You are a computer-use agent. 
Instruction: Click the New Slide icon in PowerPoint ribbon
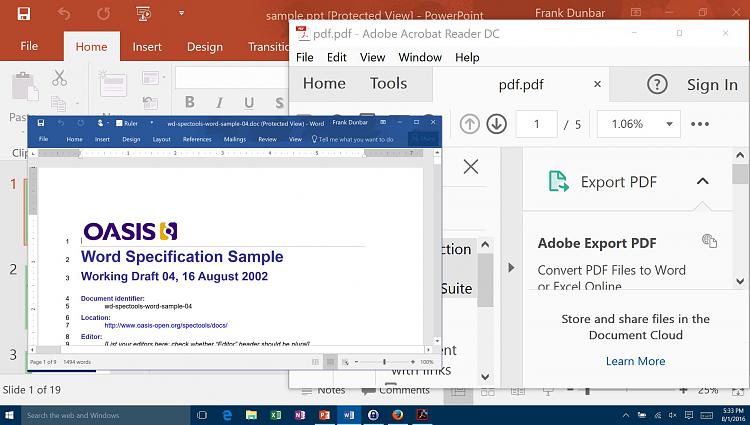(113, 85)
